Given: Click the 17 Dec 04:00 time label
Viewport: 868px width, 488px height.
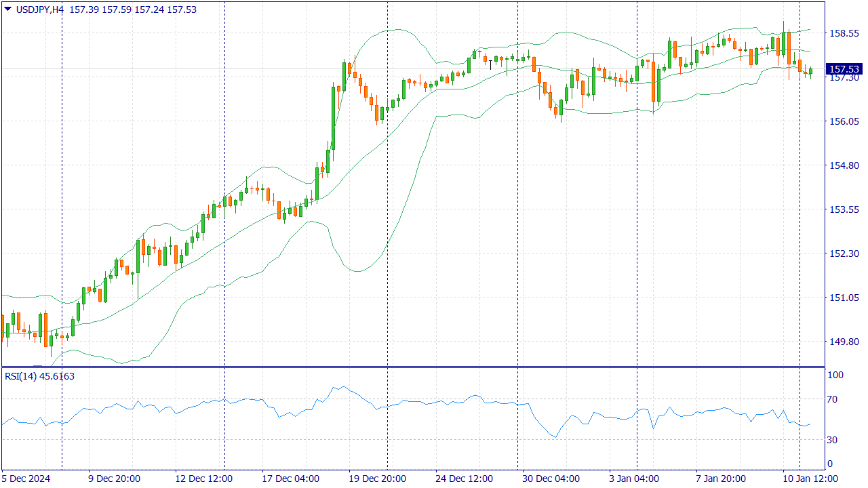Looking at the screenshot, I should point(291,479).
